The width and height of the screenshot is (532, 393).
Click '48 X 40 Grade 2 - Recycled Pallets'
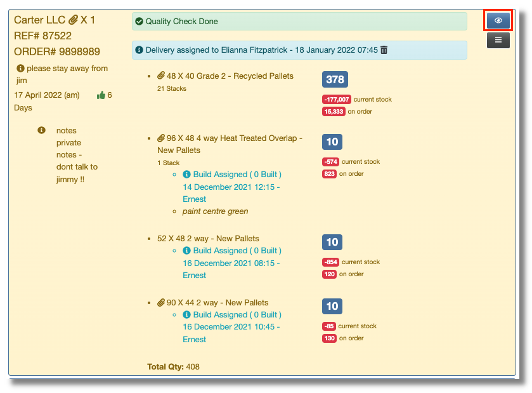230,76
